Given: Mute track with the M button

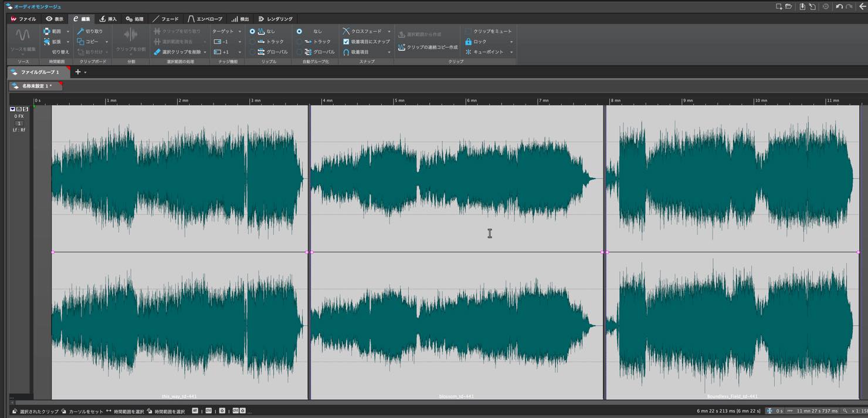Looking at the screenshot, I should tap(19, 109).
